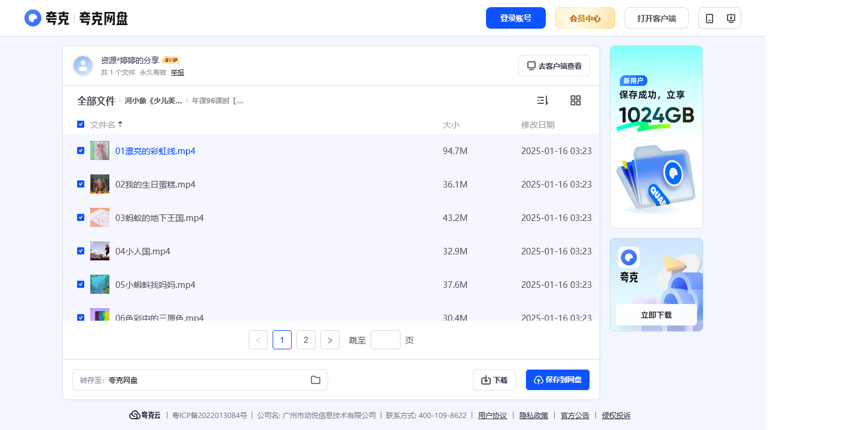Uncheck 02我的生日蛋糕.mp4 checkbox
868x430 pixels.
coord(81,184)
